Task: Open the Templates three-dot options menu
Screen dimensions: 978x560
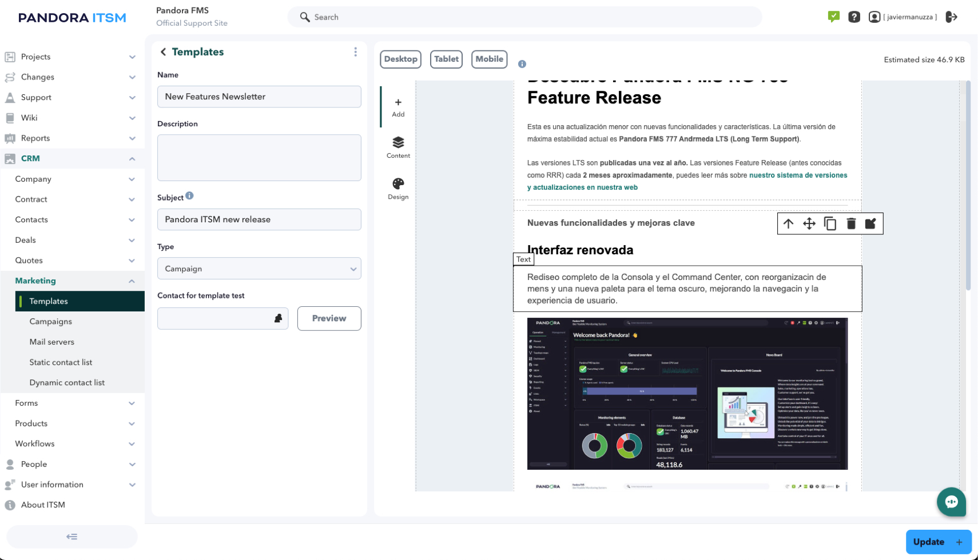Action: [355, 52]
